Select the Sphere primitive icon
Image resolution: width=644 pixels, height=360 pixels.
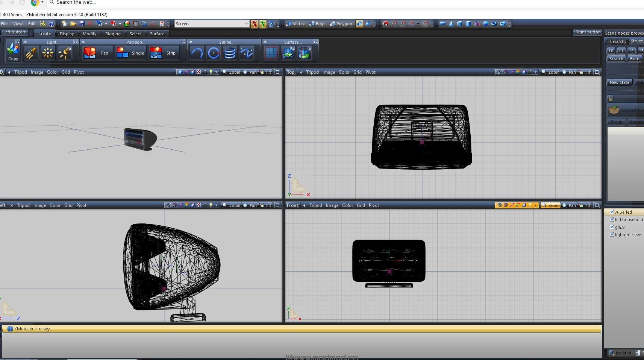pyautogui.click(x=485, y=24)
